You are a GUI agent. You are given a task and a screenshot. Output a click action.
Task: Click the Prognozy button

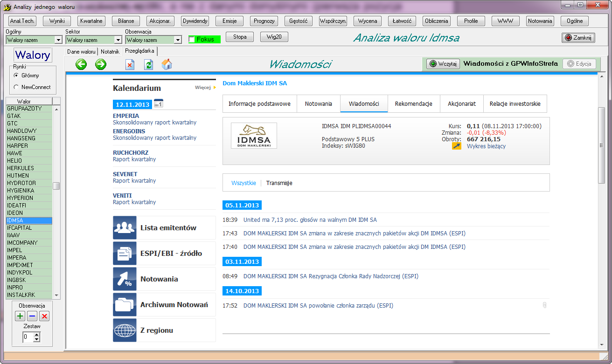[264, 21]
